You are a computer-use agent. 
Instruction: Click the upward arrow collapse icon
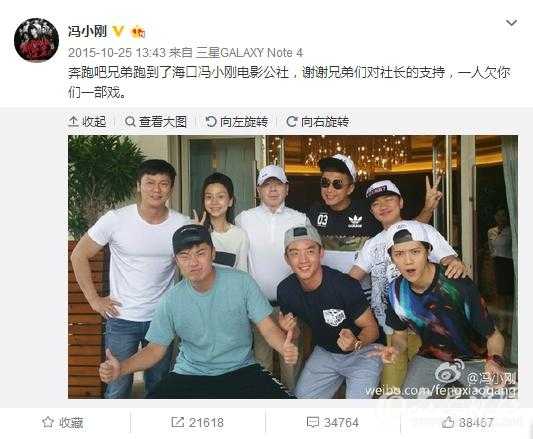73,121
